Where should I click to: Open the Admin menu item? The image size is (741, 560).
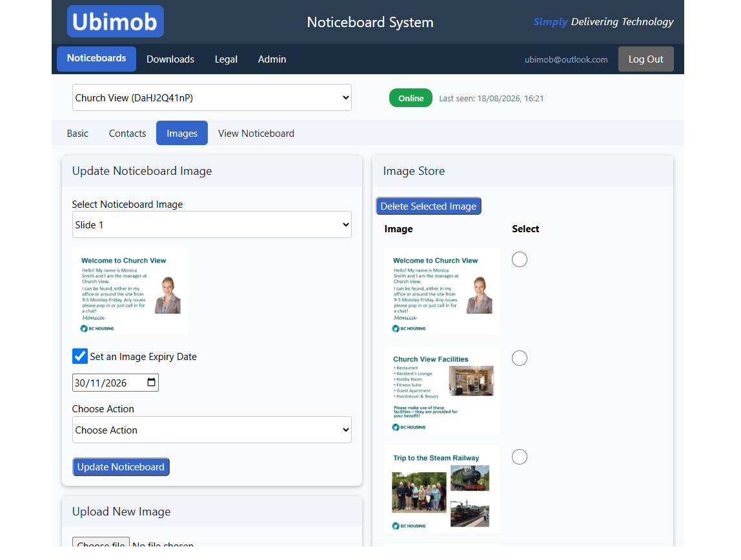(272, 59)
